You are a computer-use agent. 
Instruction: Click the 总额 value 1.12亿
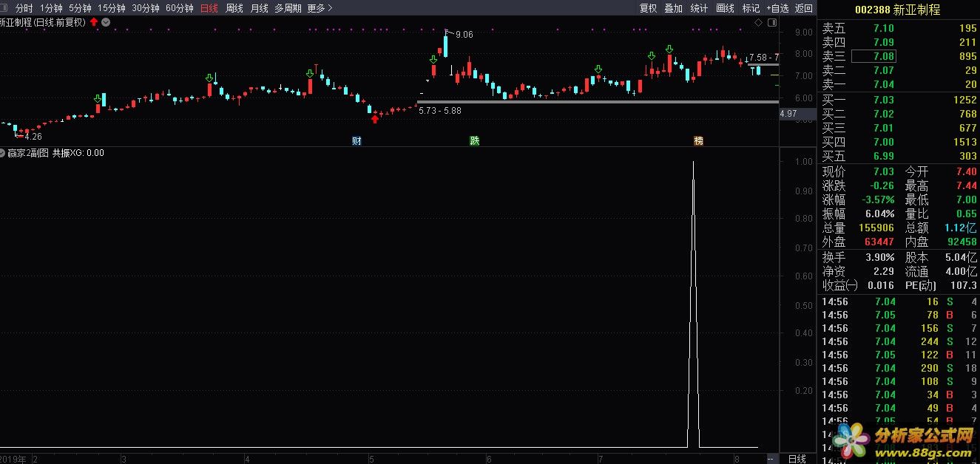(961, 228)
